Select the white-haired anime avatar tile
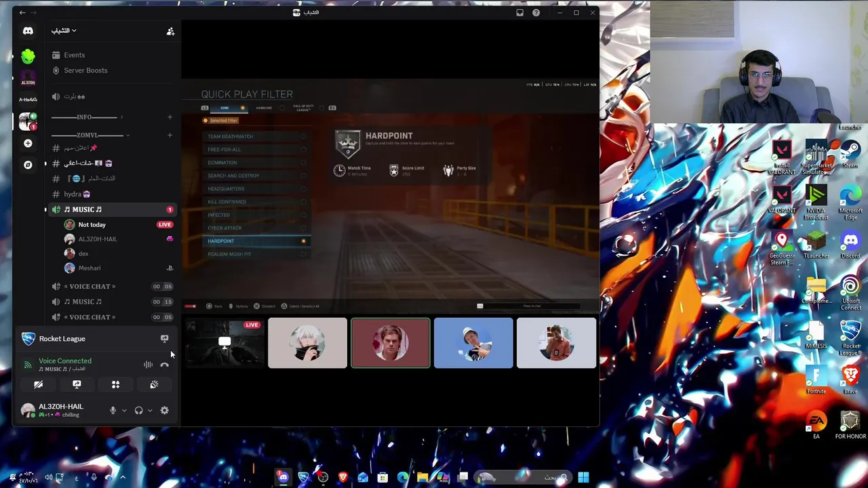Screen dimensions: 868x488 tap(307, 343)
